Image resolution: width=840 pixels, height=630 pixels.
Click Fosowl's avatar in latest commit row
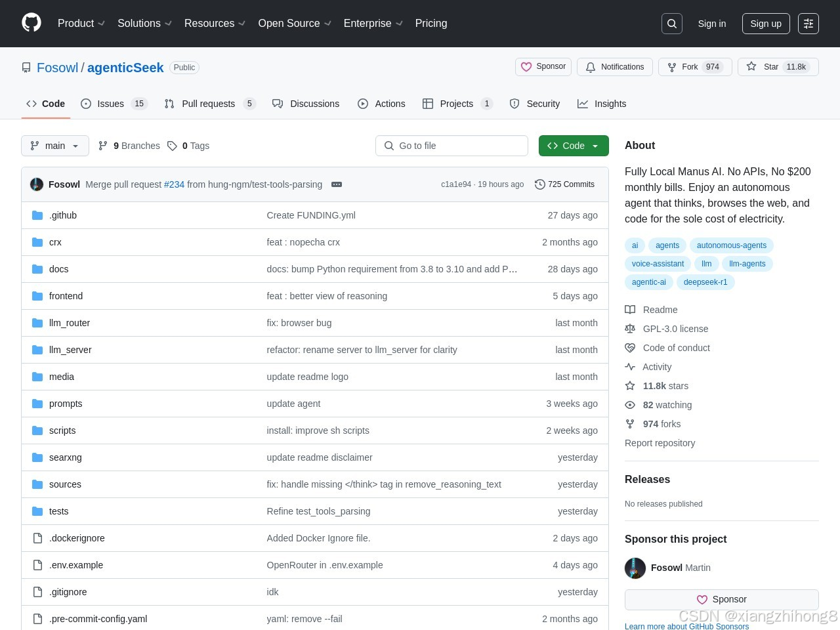(x=37, y=184)
